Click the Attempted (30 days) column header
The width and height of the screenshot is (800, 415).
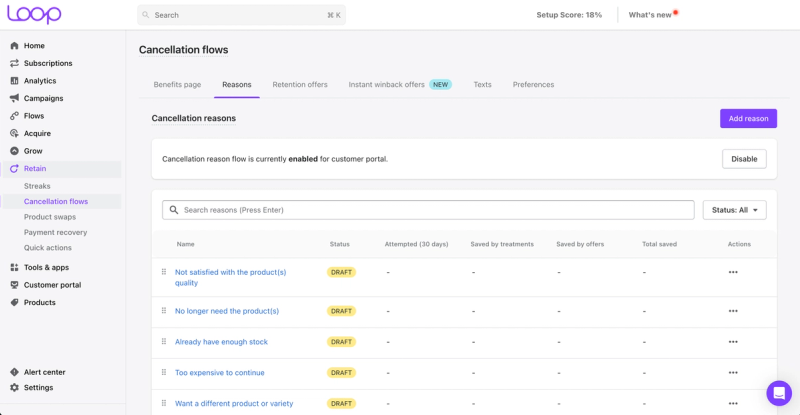pos(416,244)
